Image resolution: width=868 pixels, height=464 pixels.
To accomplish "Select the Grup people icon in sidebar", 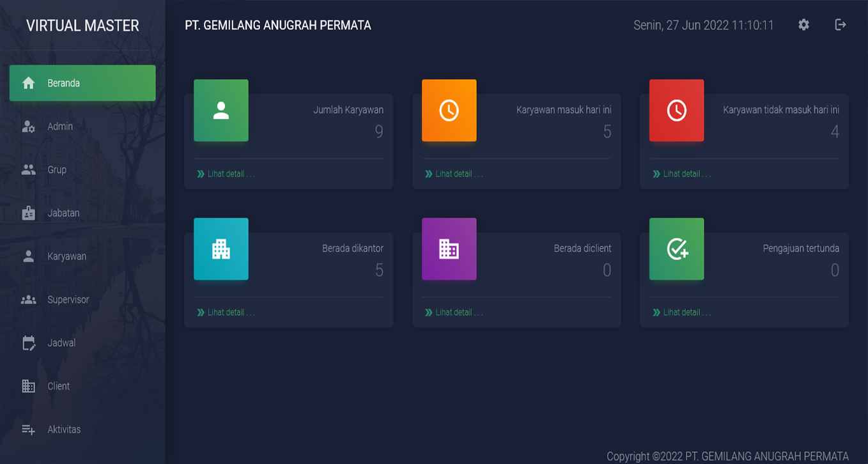I will [28, 169].
